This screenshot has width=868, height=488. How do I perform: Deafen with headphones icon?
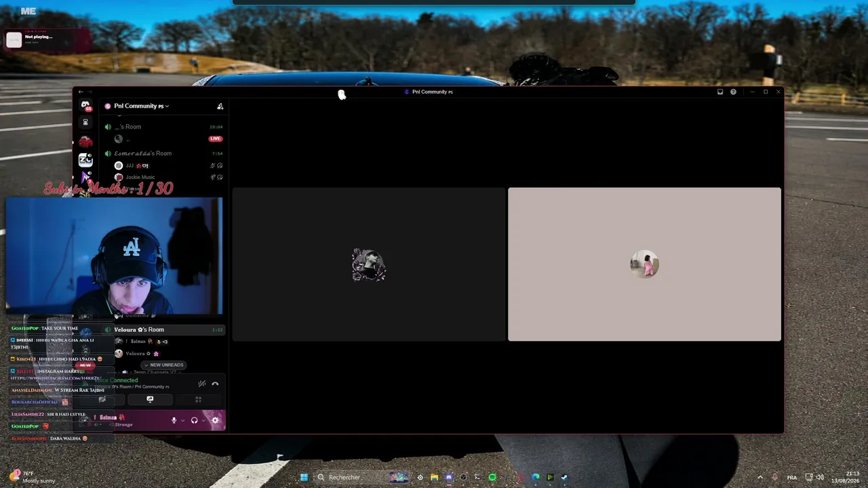click(x=194, y=420)
